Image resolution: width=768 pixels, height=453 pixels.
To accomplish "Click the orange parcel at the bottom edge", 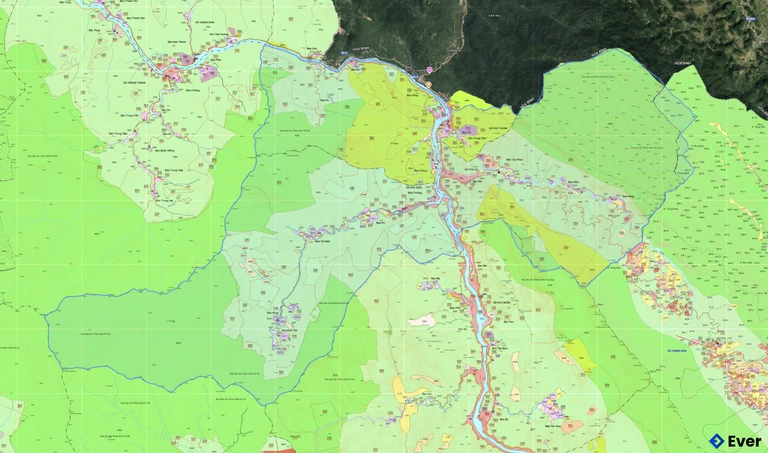I will click(x=280, y=450).
